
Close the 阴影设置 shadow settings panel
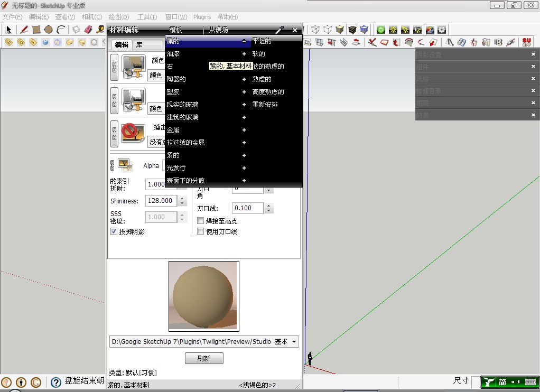[533, 54]
